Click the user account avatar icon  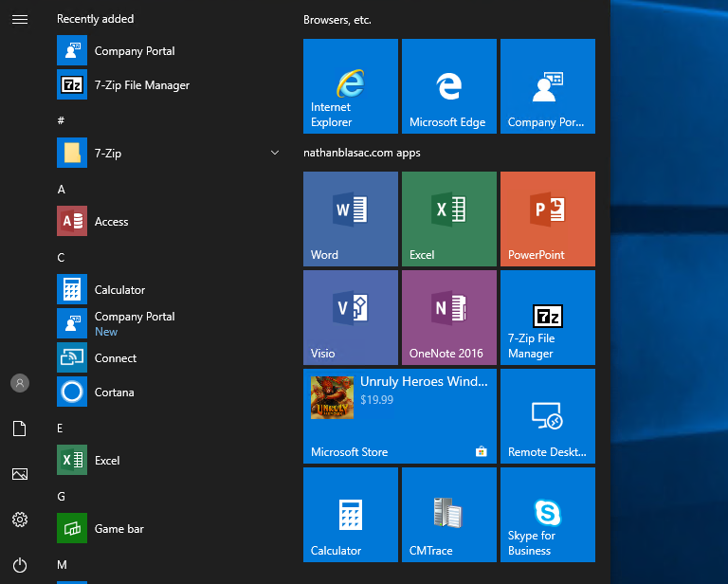20,383
